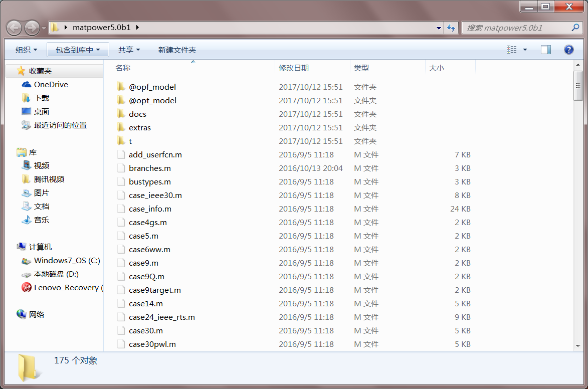Screen dimensions: 588x389
Task: Open the 包含到库中 menu
Action: pos(78,50)
